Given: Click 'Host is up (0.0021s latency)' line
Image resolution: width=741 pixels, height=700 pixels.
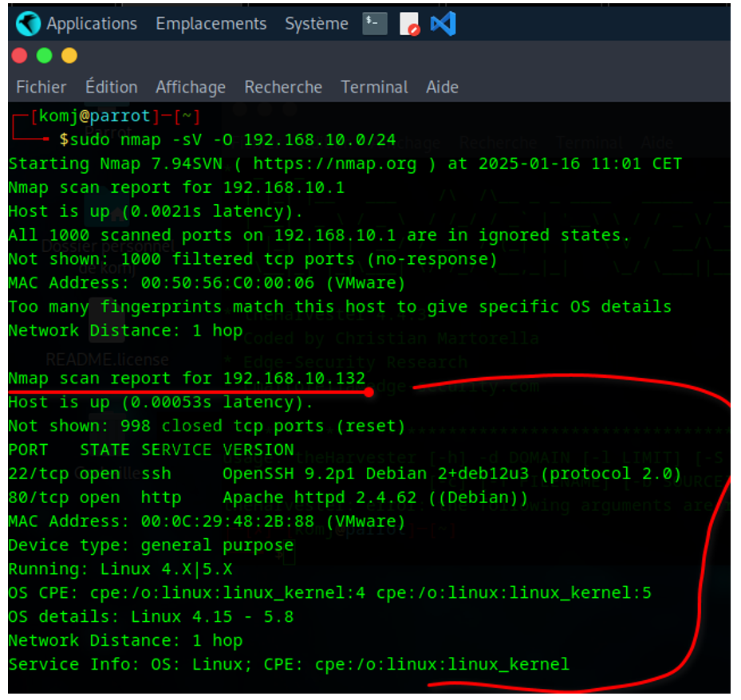Looking at the screenshot, I should pyautogui.click(x=156, y=211).
